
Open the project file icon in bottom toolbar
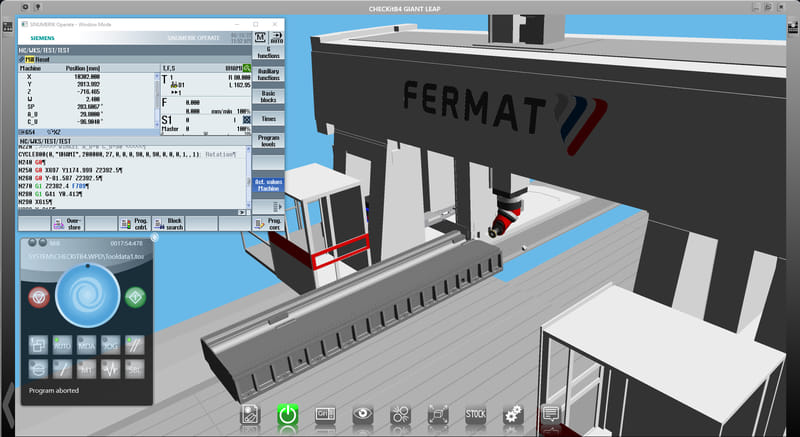coord(251,415)
